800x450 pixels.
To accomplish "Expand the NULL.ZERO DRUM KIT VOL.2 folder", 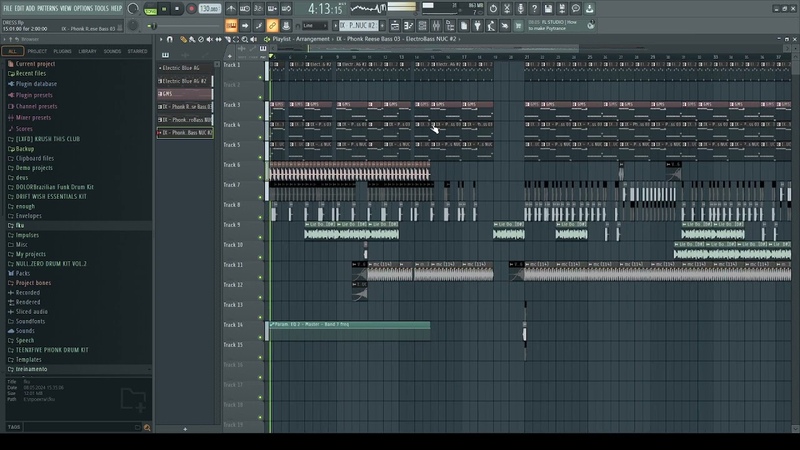I will [x=51, y=264].
